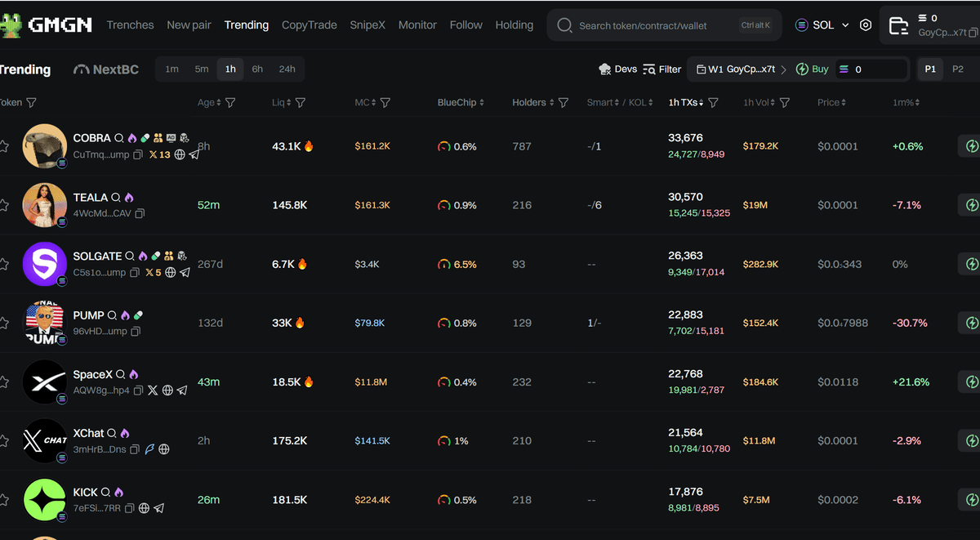Open the Holding nav item
The image size is (980, 540).
(514, 25)
